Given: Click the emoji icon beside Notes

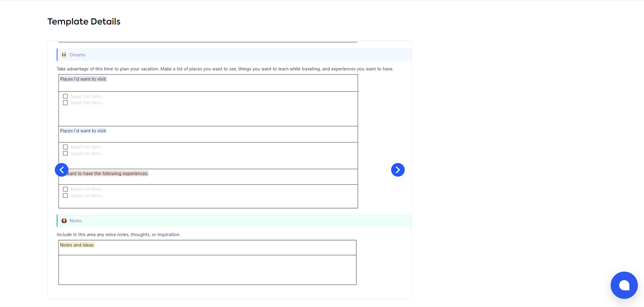Looking at the screenshot, I should point(64,221).
